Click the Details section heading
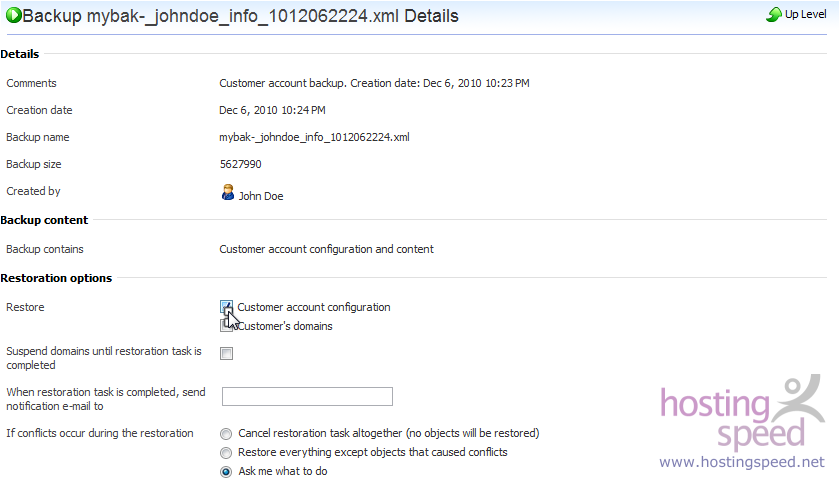840x480 pixels. [x=20, y=54]
